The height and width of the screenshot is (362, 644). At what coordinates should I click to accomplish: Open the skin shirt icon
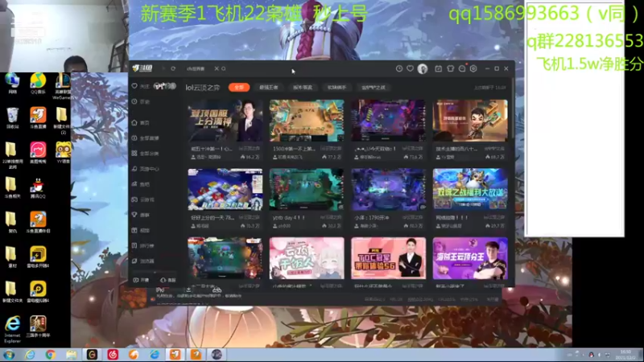[450, 68]
